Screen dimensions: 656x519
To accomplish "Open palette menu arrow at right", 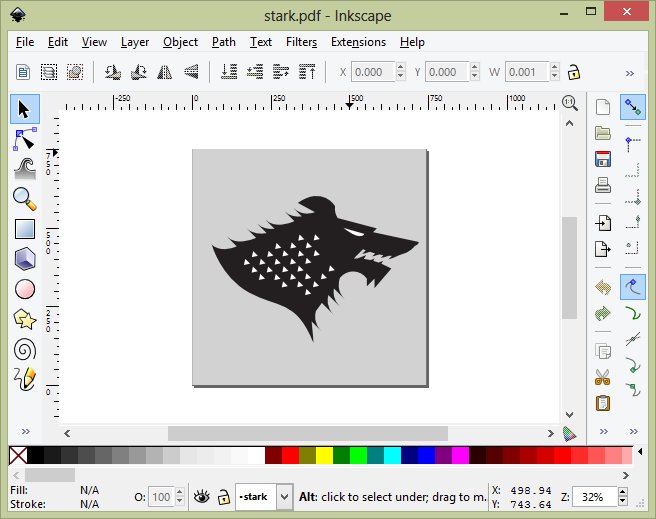I will click(640, 451).
